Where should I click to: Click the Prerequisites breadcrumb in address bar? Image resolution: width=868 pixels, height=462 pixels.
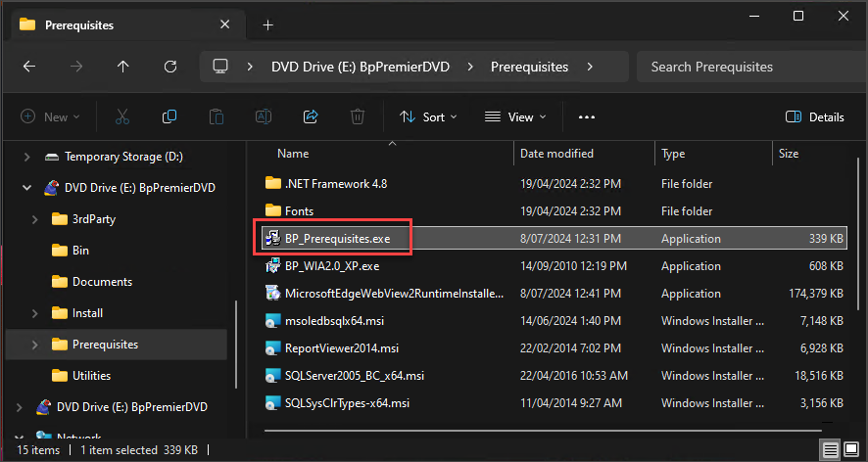[529, 67]
